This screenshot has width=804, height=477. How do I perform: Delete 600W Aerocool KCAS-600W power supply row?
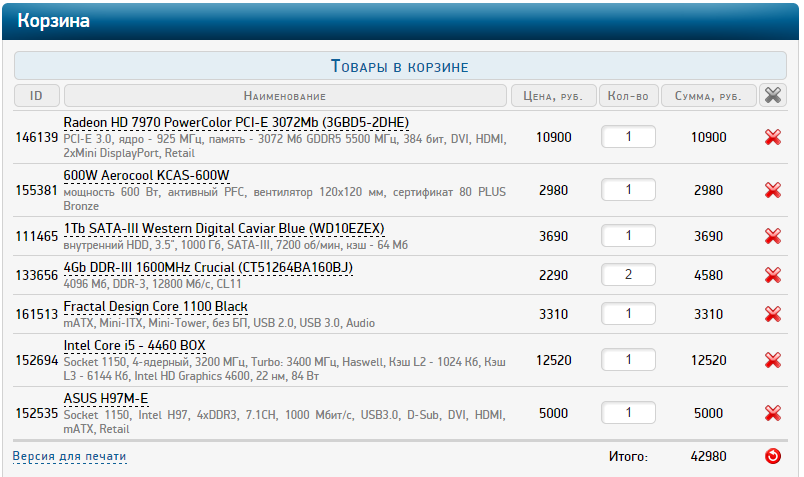pos(772,190)
